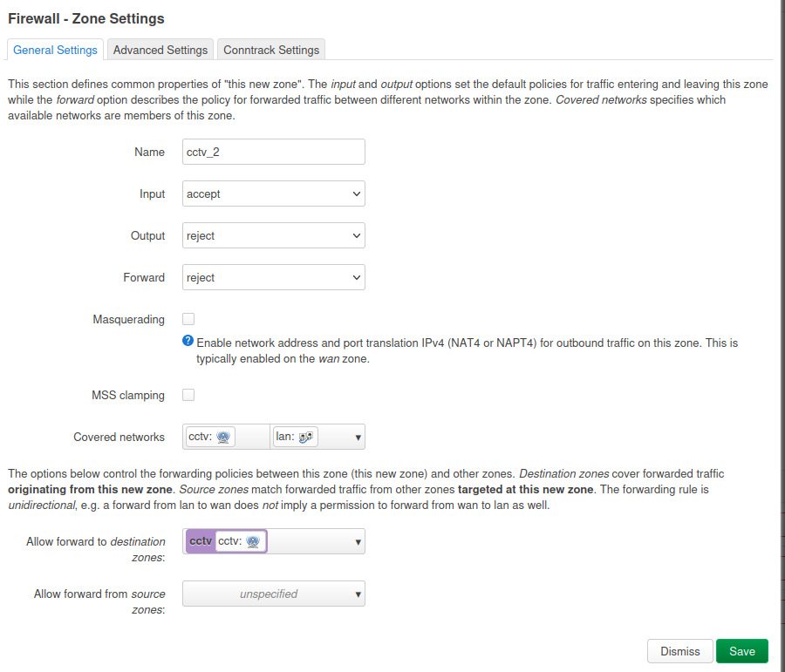Switch to the General Settings tab

(x=55, y=51)
